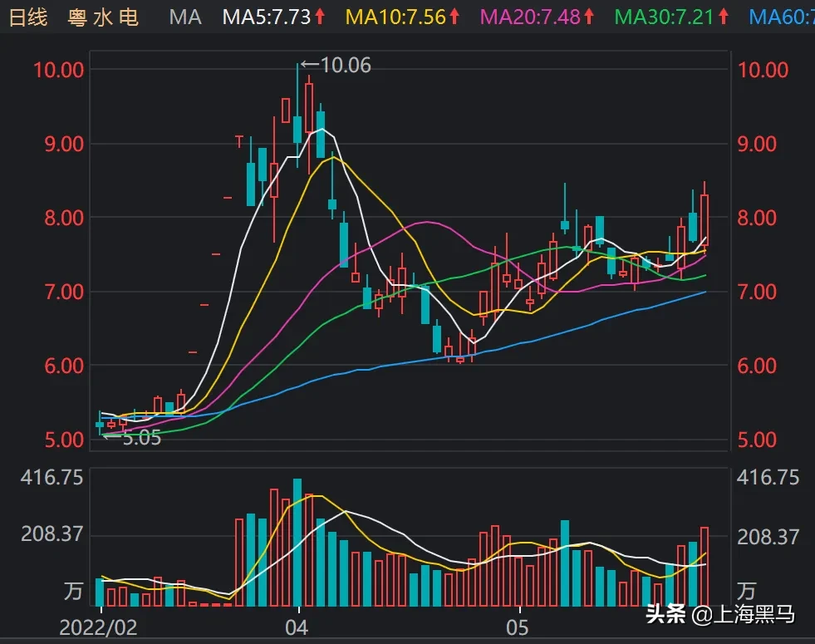
Task: Click the 5.05 low price annotation
Action: point(132,438)
